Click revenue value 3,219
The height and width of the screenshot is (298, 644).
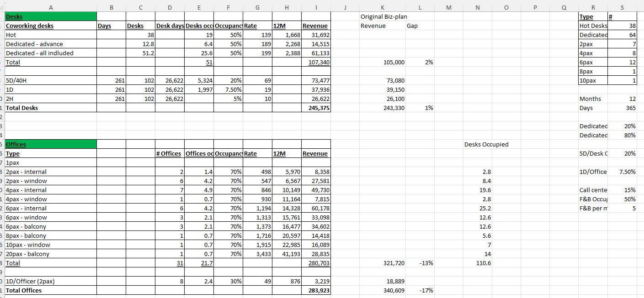(x=316, y=281)
